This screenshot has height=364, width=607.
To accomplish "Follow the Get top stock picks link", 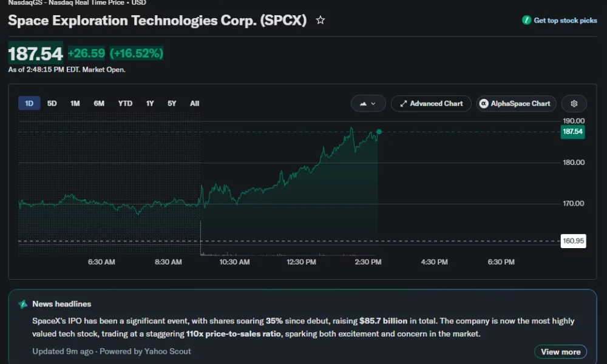I will pyautogui.click(x=565, y=21).
